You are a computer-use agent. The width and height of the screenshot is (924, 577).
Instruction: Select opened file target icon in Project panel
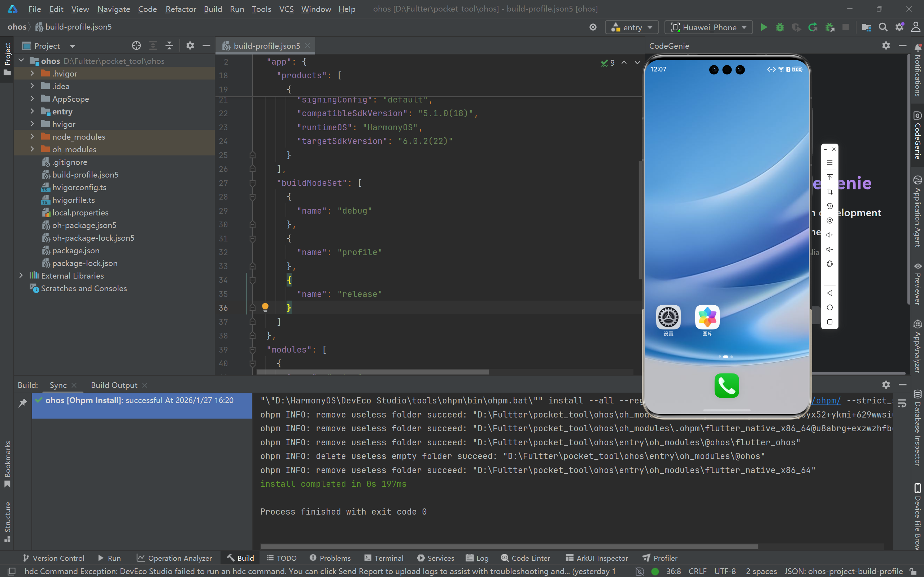(x=136, y=46)
